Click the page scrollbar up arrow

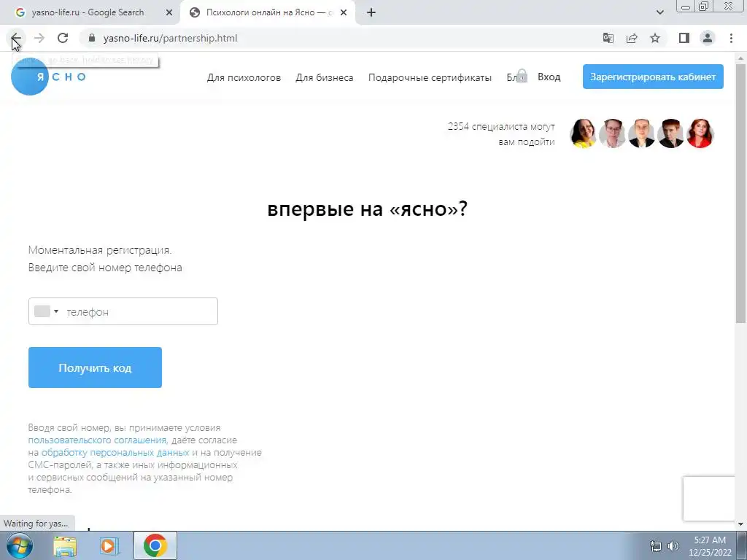pos(740,58)
